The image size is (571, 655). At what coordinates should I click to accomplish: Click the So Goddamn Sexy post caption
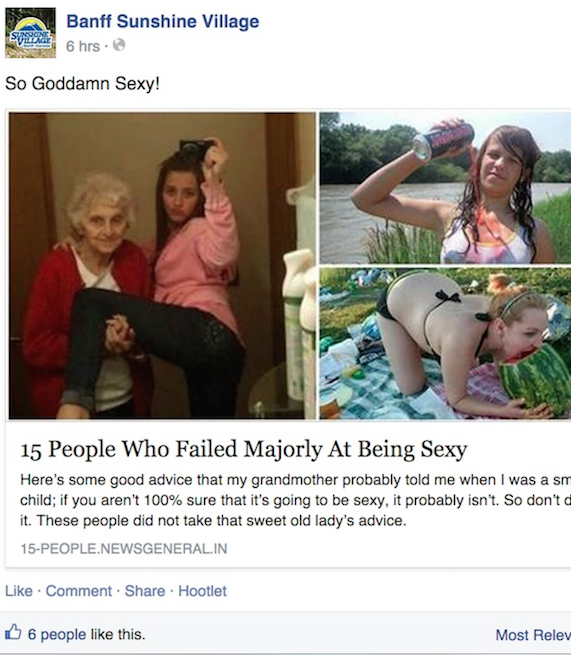tap(82, 84)
